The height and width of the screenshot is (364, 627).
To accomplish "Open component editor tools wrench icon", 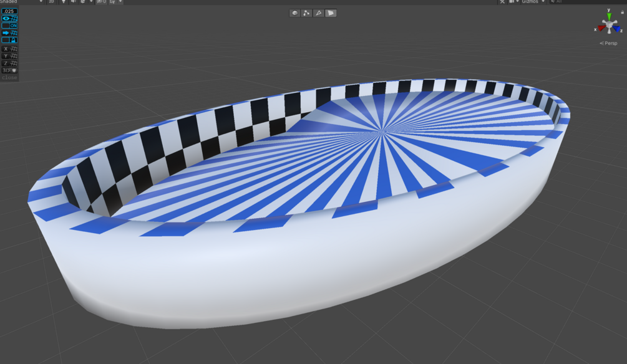I will coord(502,2).
